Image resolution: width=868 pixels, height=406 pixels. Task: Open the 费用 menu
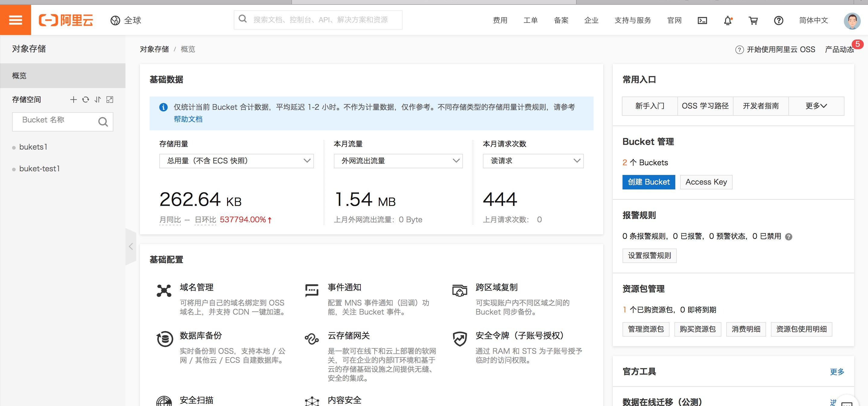click(500, 21)
